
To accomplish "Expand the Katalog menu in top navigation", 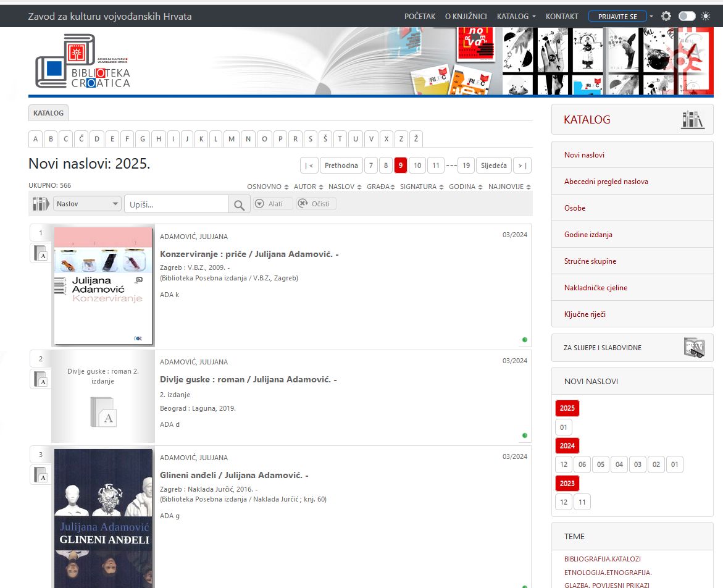I will click(x=516, y=17).
